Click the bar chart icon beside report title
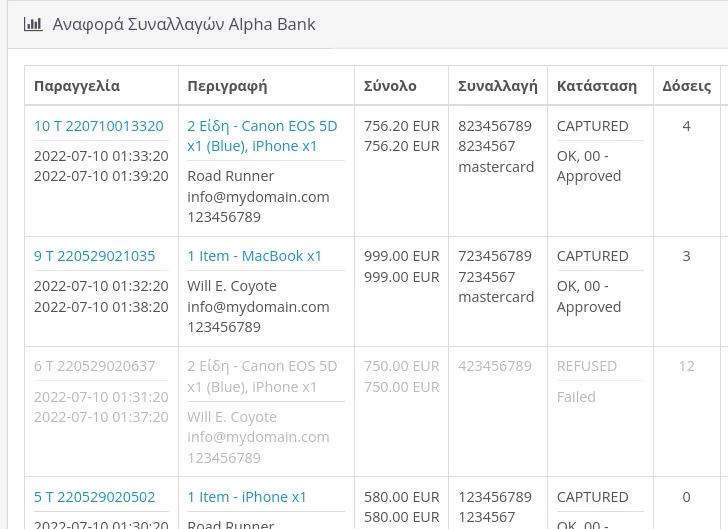Screen dimensions: 728x529 [33, 24]
